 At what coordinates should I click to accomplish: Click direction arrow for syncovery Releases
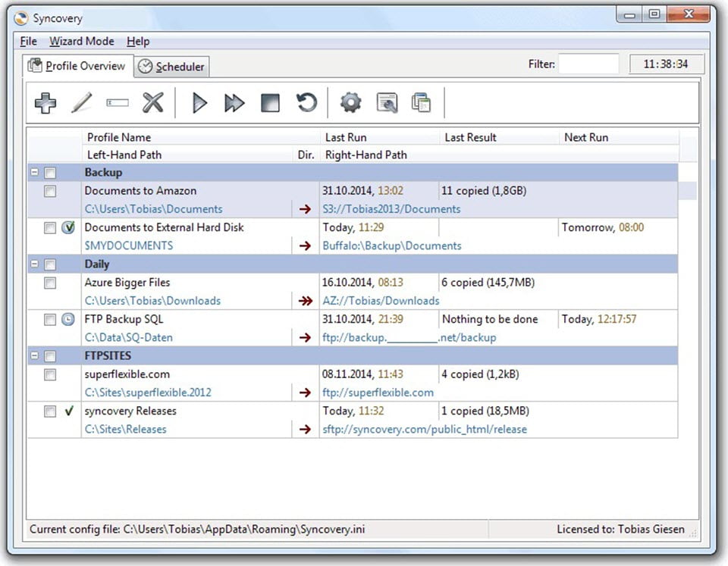[x=305, y=430]
